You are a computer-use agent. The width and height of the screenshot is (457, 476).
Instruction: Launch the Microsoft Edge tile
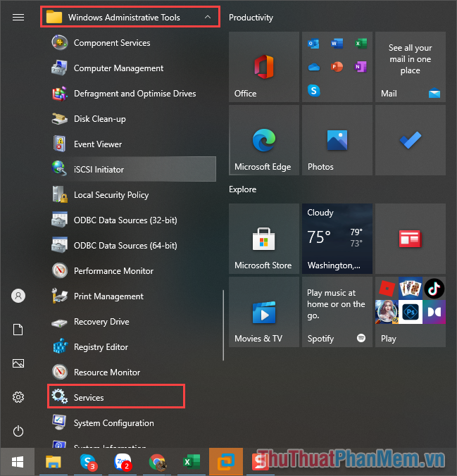tap(264, 140)
